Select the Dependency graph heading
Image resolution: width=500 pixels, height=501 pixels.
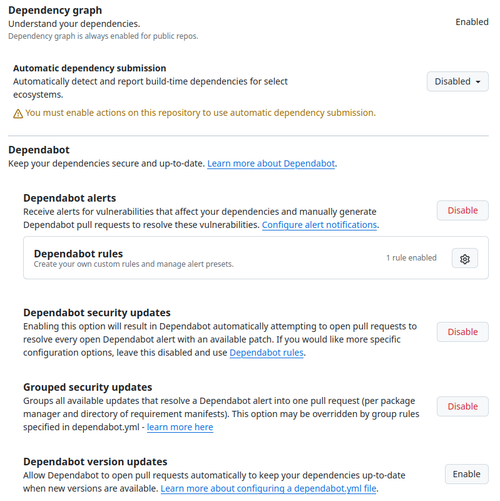(55, 10)
